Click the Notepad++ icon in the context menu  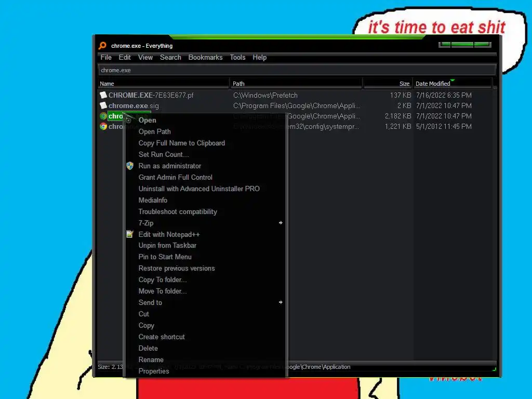coord(129,234)
